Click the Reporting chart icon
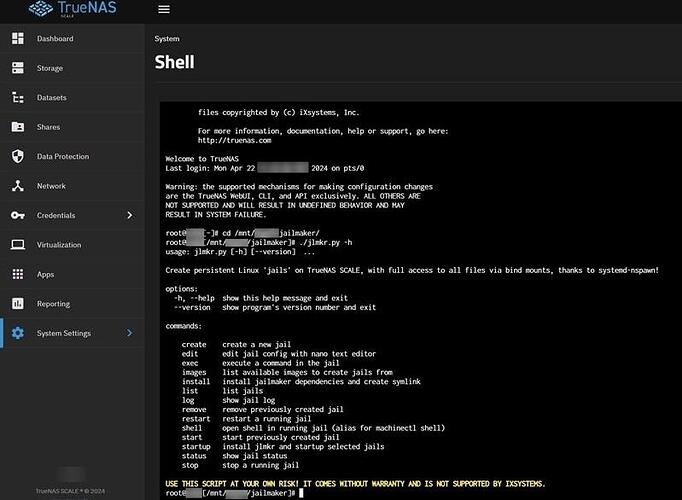 [x=17, y=303]
